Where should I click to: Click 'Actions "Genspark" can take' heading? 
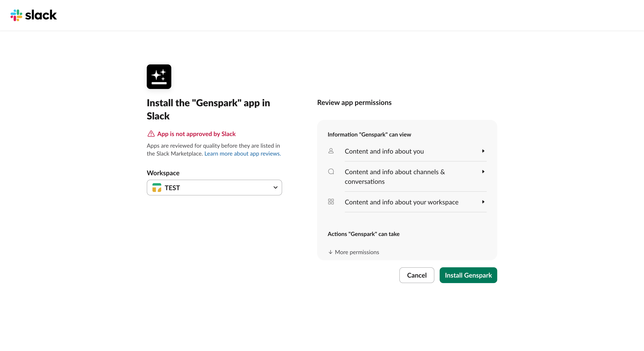click(x=363, y=234)
